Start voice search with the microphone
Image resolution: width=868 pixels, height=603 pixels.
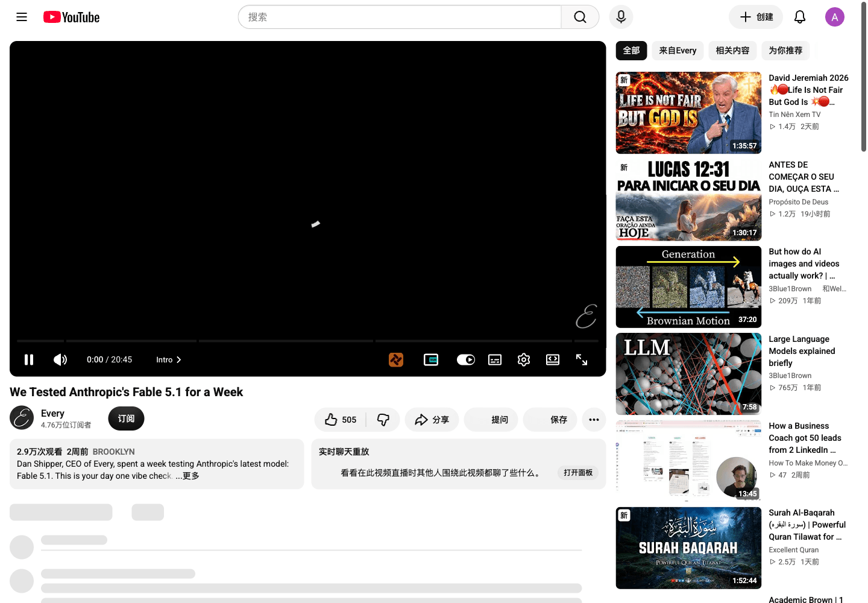pyautogui.click(x=621, y=17)
